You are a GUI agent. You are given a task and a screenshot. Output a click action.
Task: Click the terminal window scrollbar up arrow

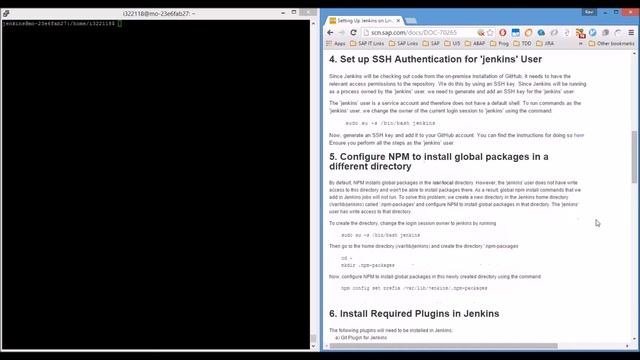click(x=313, y=23)
